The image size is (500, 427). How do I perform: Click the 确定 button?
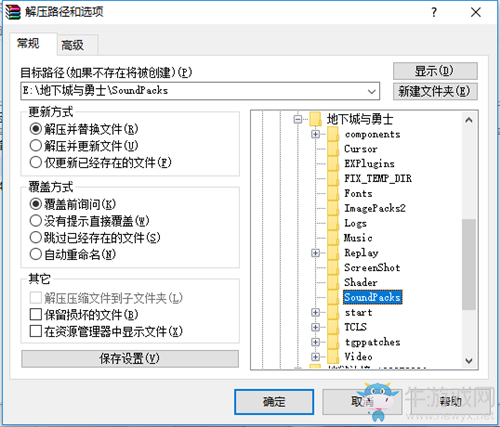click(x=274, y=402)
